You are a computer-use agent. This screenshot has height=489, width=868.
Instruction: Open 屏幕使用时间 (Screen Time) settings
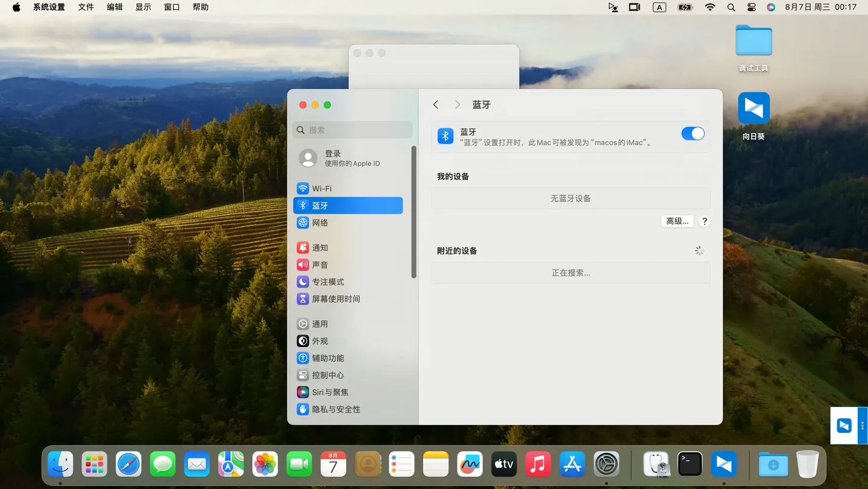336,299
